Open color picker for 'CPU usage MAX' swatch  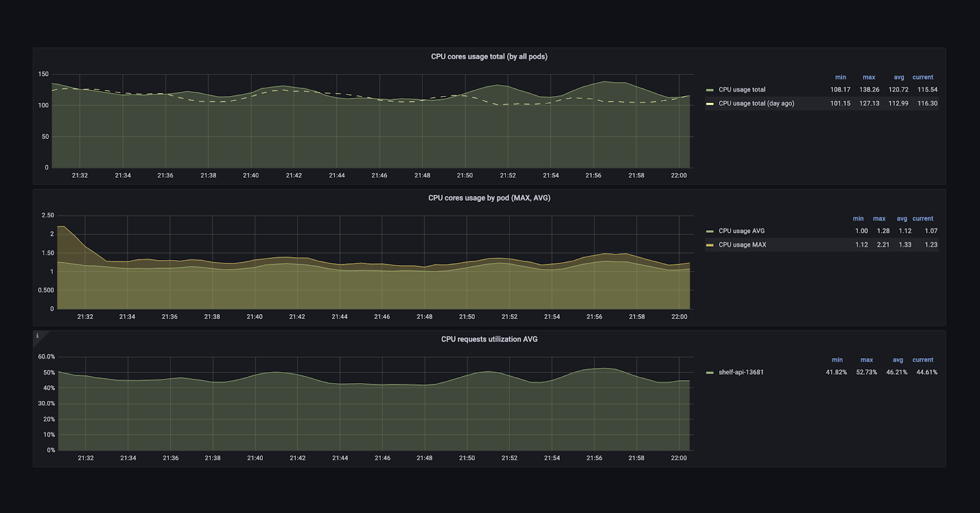coord(710,245)
